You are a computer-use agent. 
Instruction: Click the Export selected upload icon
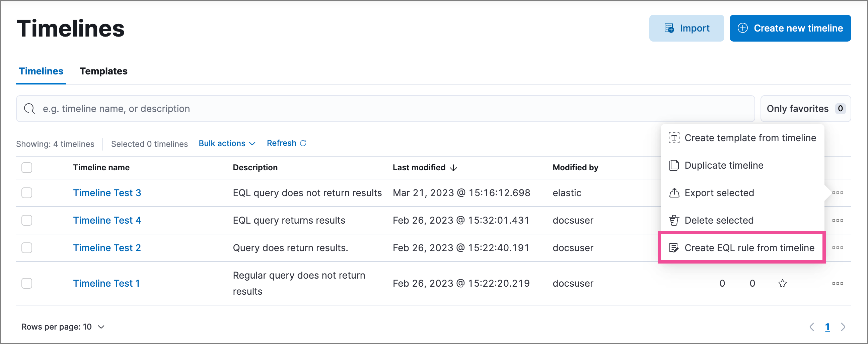point(674,192)
